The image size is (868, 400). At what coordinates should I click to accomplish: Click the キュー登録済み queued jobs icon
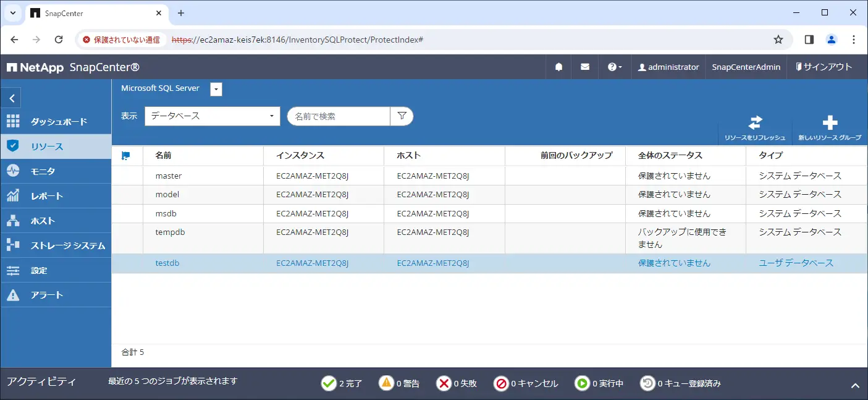[x=647, y=383]
